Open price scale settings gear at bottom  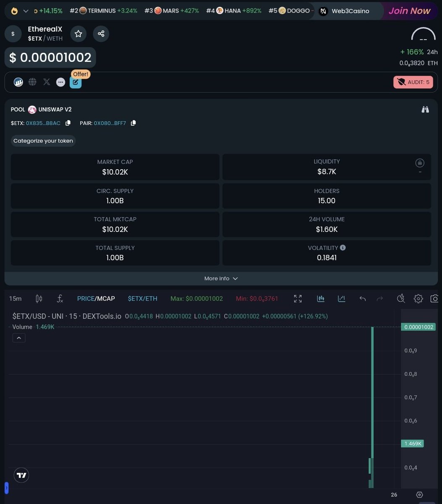419,495
